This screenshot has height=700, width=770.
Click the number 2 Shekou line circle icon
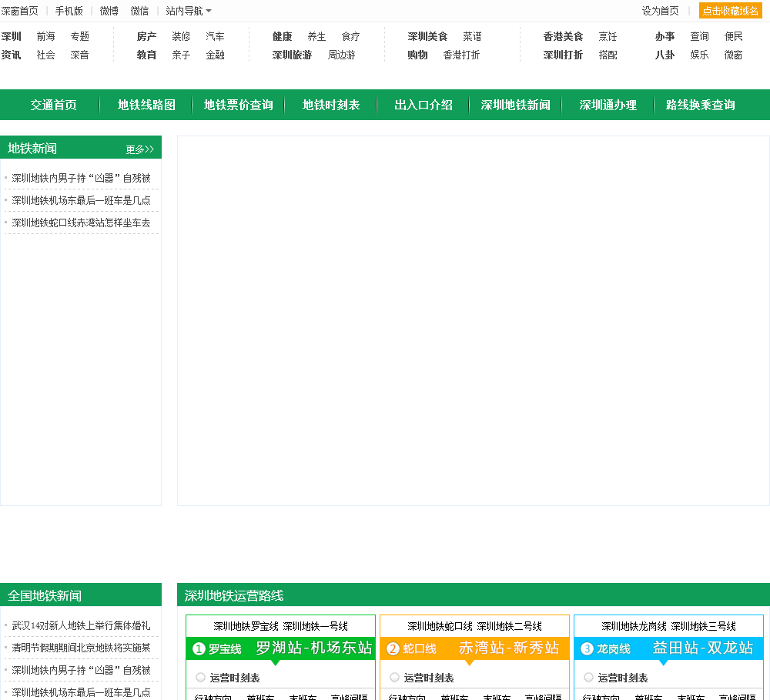(x=393, y=649)
